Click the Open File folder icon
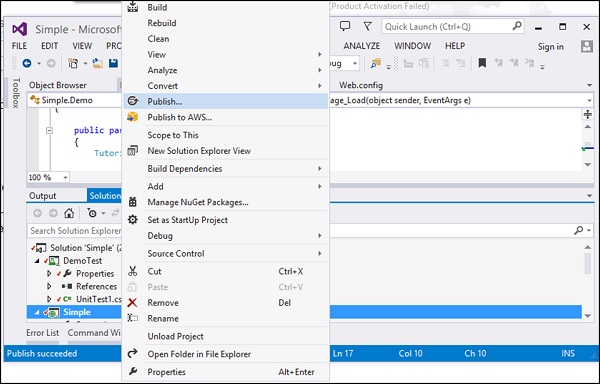 tap(98, 63)
